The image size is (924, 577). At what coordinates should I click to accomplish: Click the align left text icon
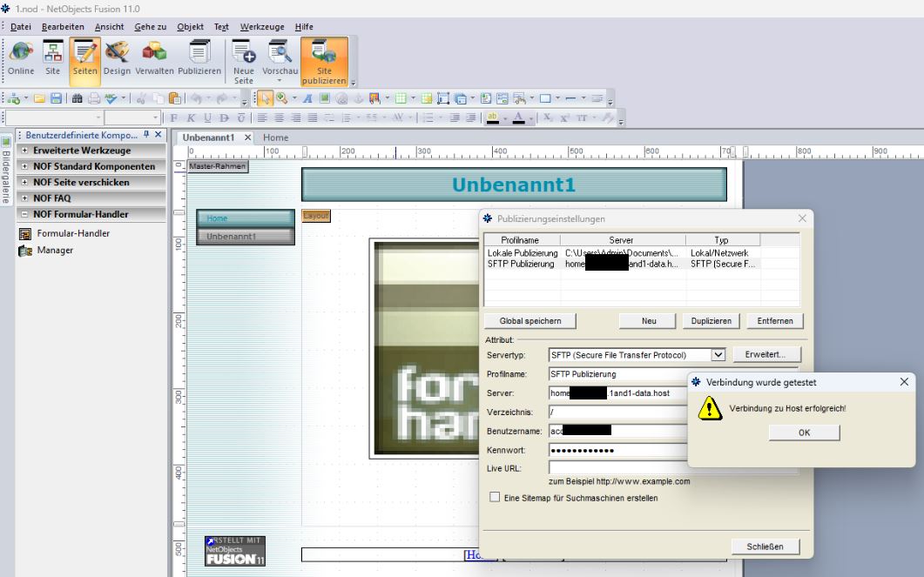click(x=262, y=117)
